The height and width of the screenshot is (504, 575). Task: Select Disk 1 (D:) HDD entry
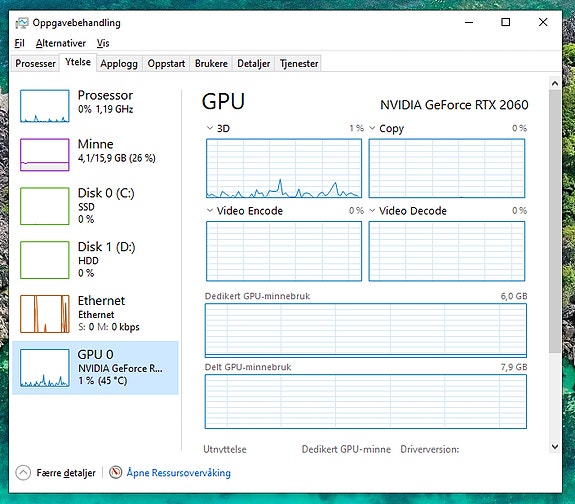95,260
